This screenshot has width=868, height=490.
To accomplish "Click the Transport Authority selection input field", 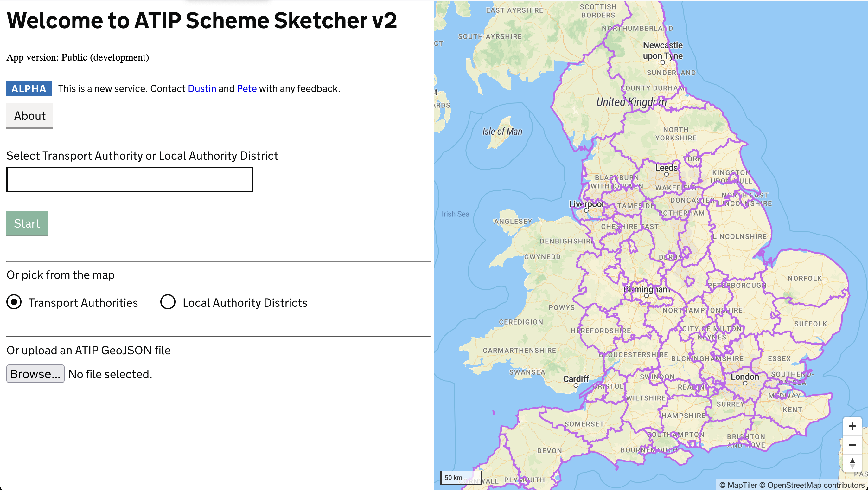I will (129, 179).
